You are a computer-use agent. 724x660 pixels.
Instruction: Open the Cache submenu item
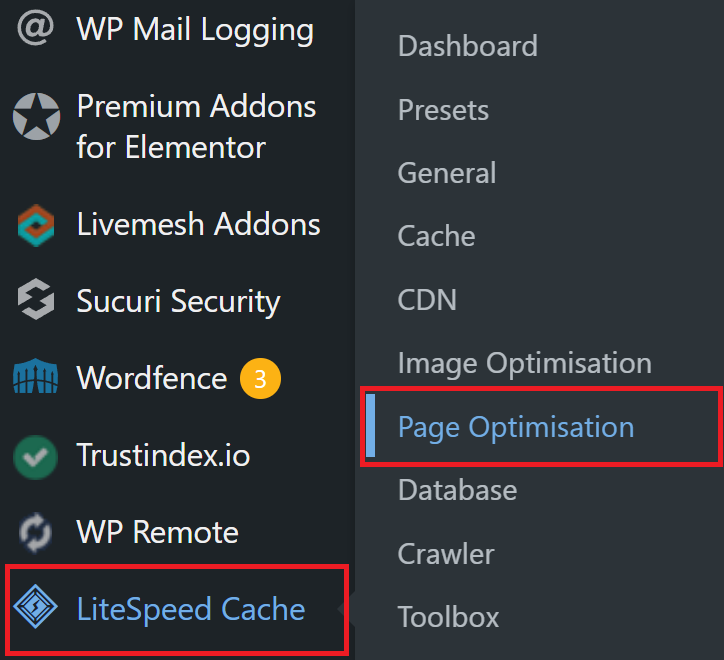pos(436,236)
